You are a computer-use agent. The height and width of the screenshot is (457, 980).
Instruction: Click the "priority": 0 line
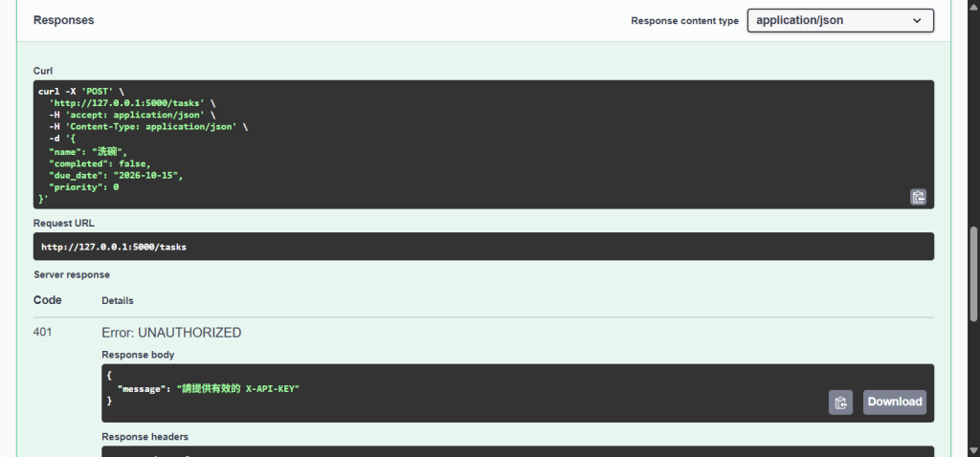pos(84,186)
